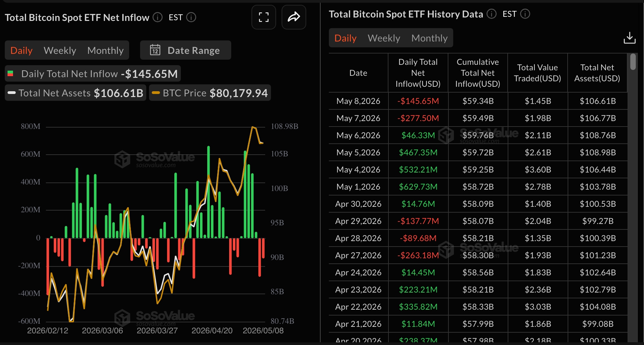Click the -$89.68M inflow value

point(418,238)
